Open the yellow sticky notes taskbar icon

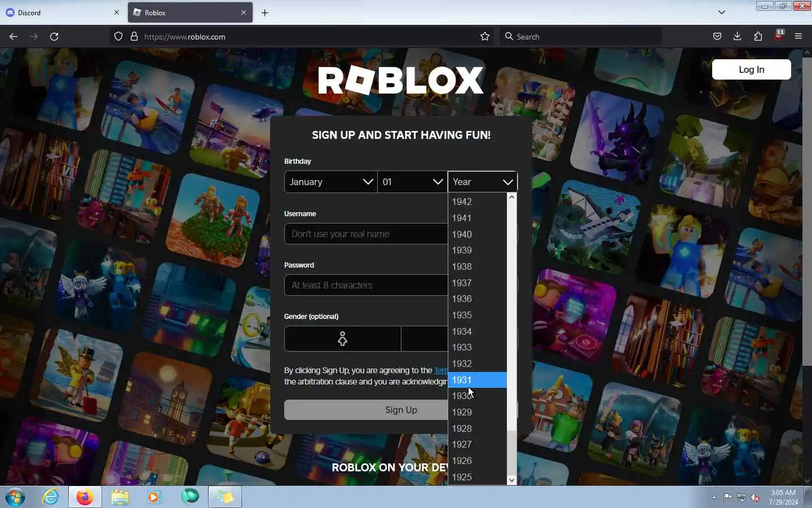tap(225, 497)
